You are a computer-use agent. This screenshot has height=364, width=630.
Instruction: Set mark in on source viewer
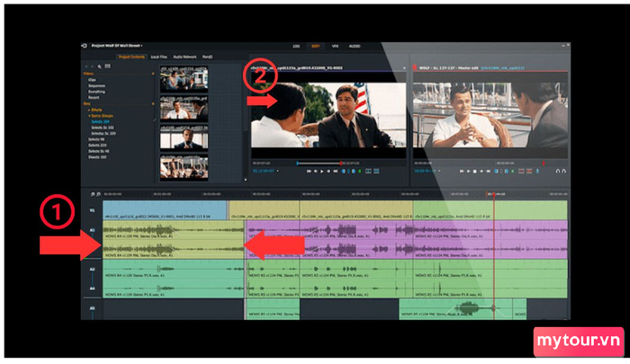(x=343, y=172)
